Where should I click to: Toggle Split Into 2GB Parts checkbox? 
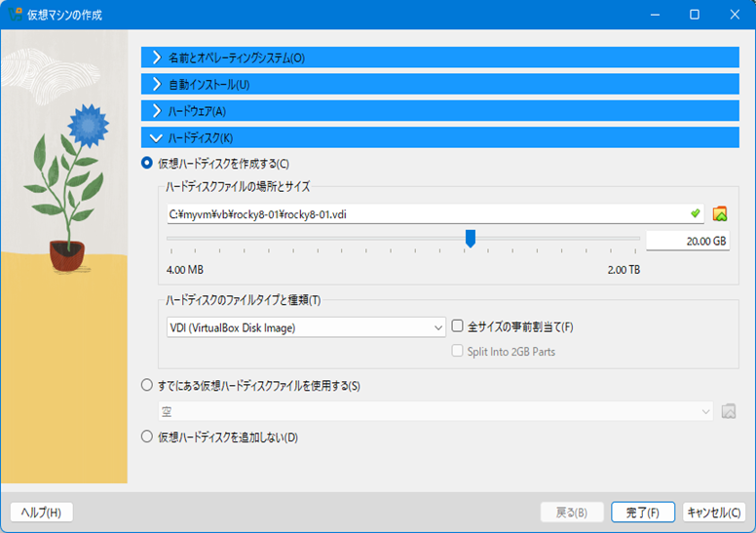pos(457,351)
